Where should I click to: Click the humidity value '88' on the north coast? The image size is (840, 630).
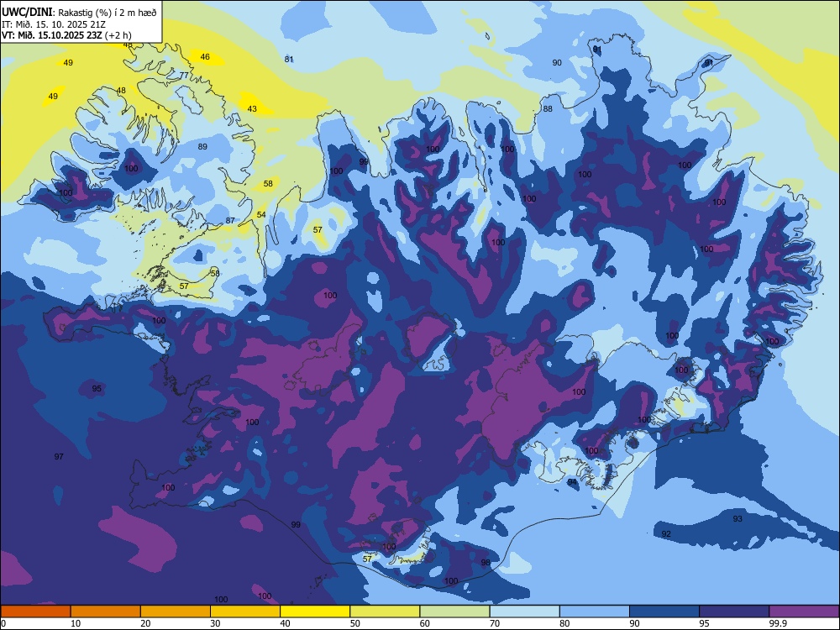click(548, 108)
